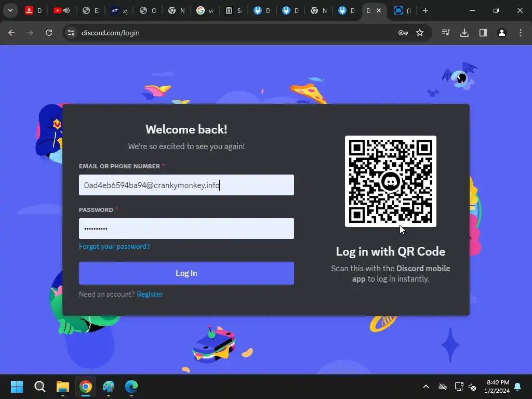Open the notification bell in taskbar
The width and height of the screenshot is (532, 399).
(x=517, y=387)
